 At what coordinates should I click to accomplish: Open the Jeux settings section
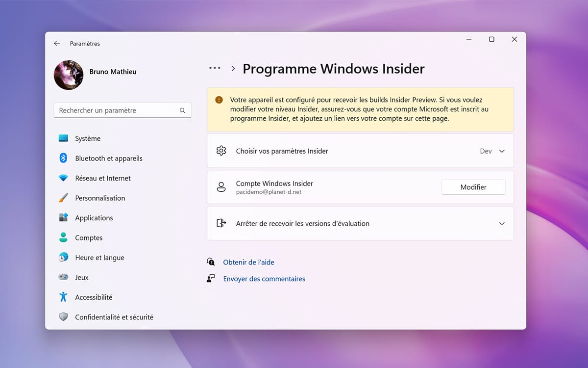click(x=63, y=277)
